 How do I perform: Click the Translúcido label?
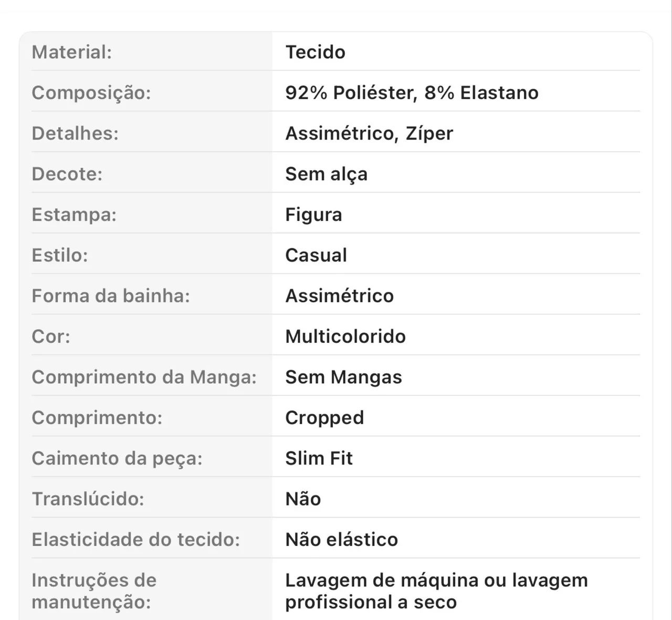(x=88, y=499)
